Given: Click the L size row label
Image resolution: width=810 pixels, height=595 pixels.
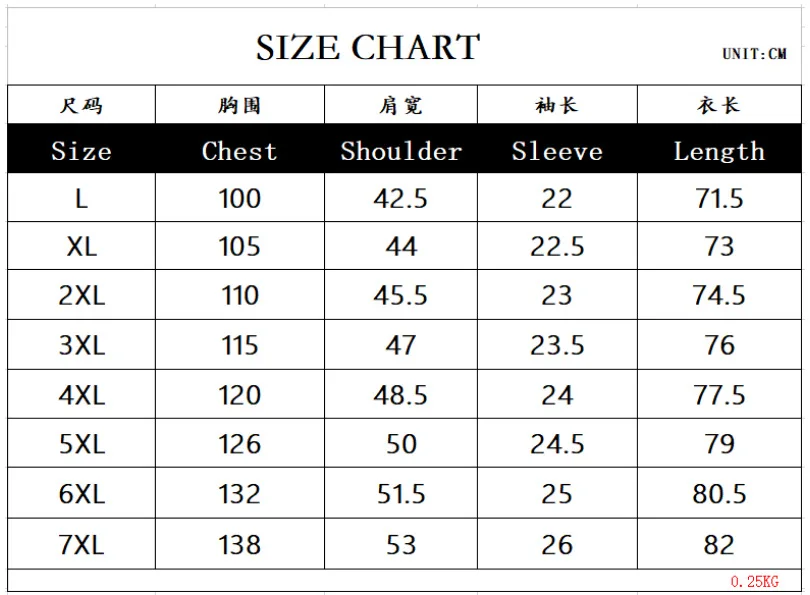Looking at the screenshot, I should [81, 198].
